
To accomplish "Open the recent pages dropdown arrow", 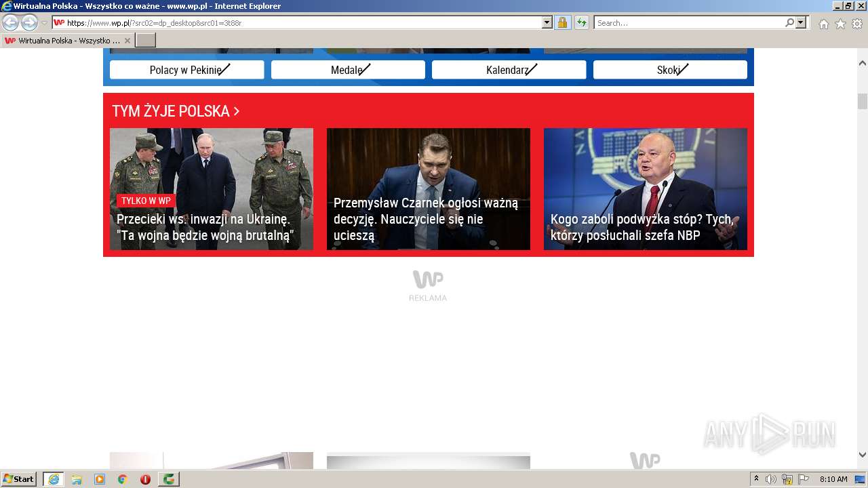I will coord(44,23).
